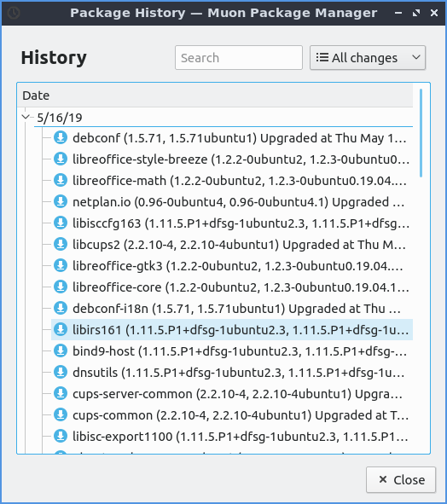Open the All changes filter dropdown
The image size is (447, 504).
click(368, 58)
